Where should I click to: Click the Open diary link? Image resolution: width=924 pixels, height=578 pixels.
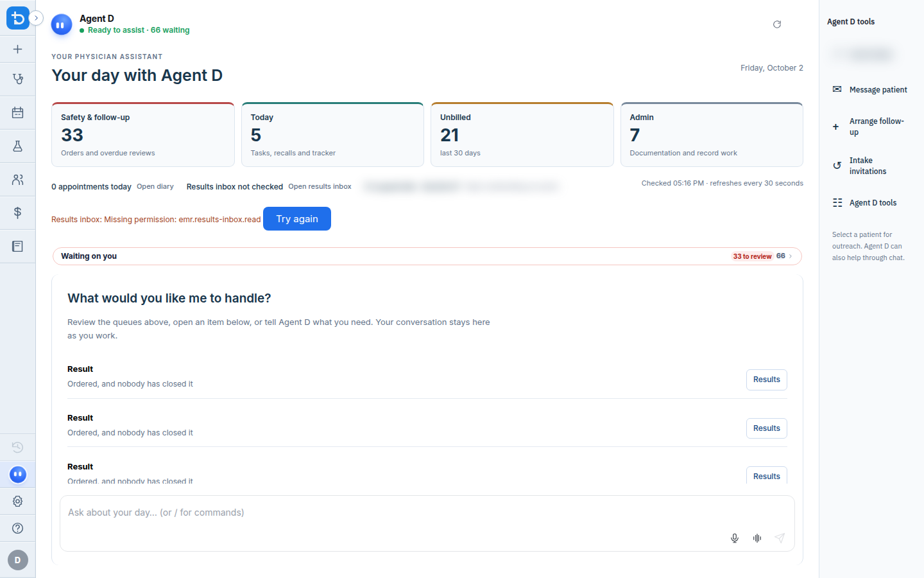[x=155, y=187]
